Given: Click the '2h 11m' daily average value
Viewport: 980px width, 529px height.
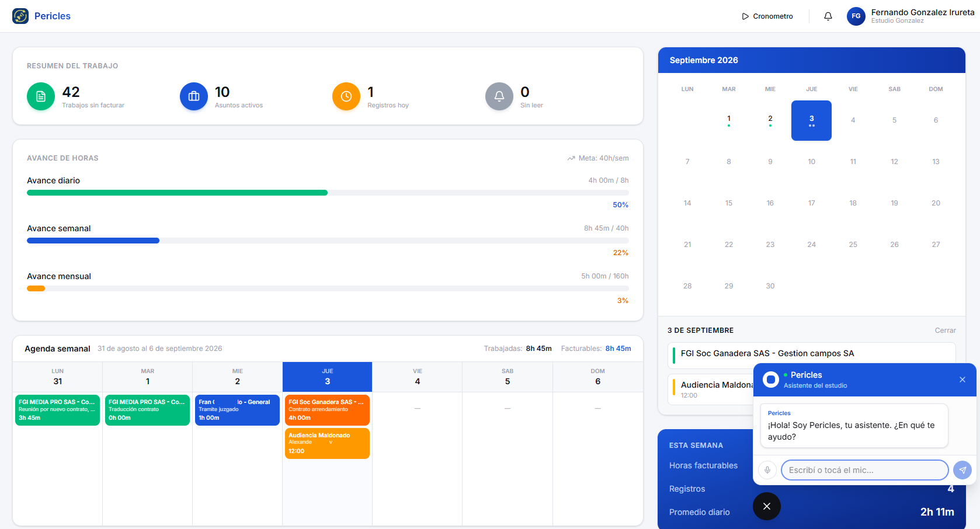Looking at the screenshot, I should pos(937,512).
